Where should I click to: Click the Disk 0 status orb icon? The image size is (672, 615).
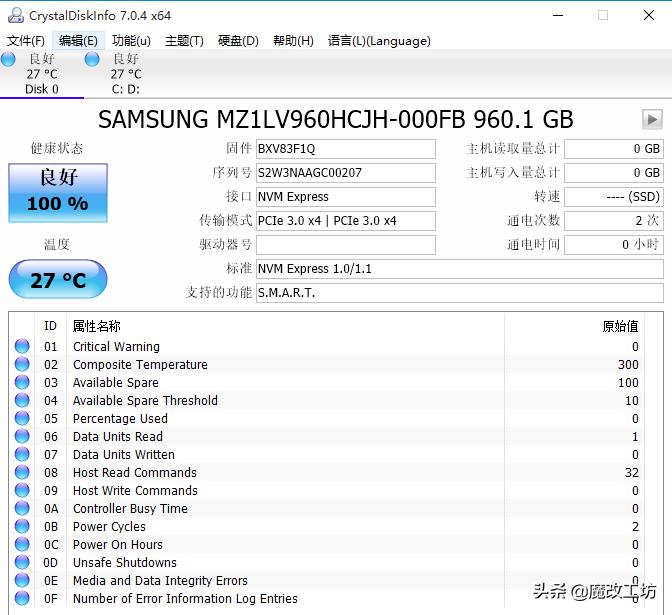pyautogui.click(x=9, y=60)
